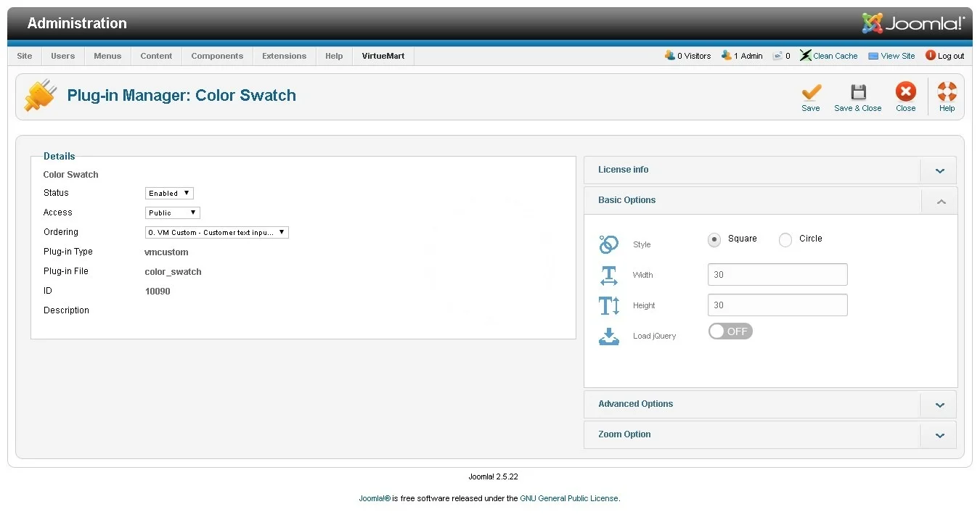The width and height of the screenshot is (980, 520).
Task: Click the plug-in file value color_swatch
Action: 173,272
